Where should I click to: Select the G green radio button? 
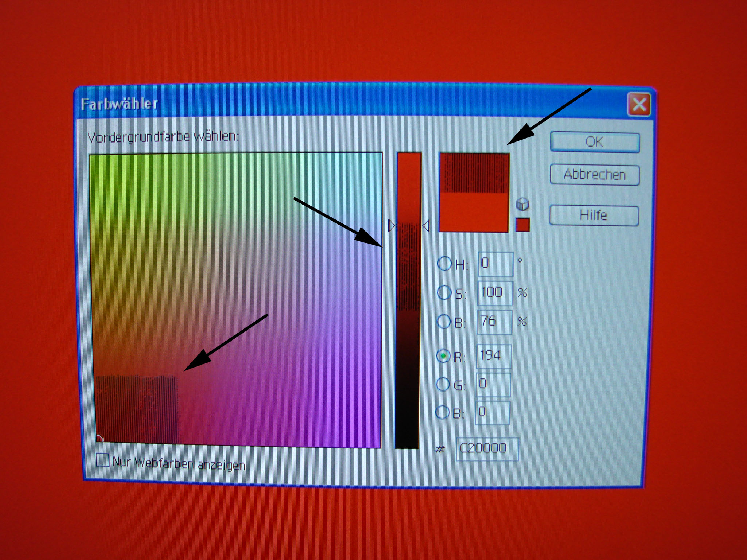click(x=443, y=384)
